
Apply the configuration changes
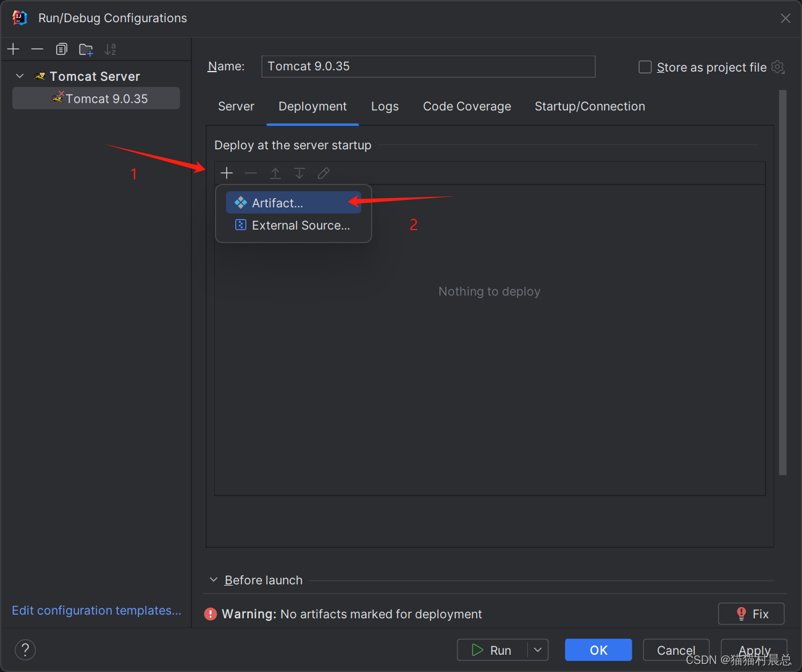point(754,650)
